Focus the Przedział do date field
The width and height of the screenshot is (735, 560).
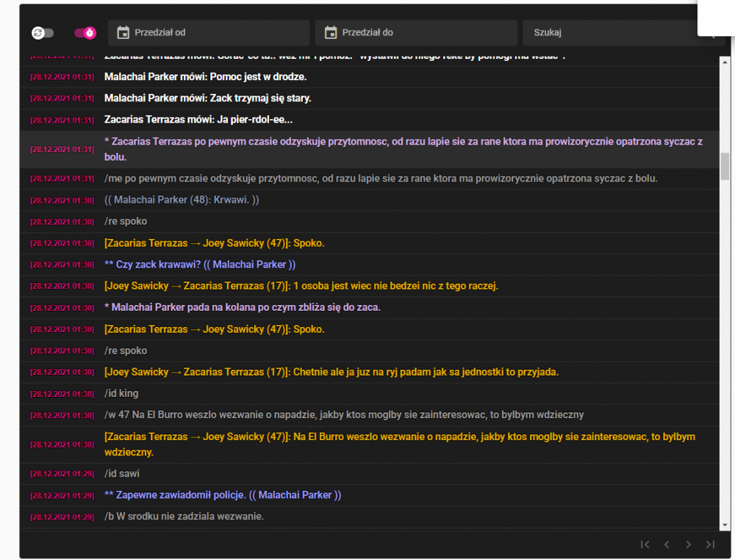(x=416, y=33)
